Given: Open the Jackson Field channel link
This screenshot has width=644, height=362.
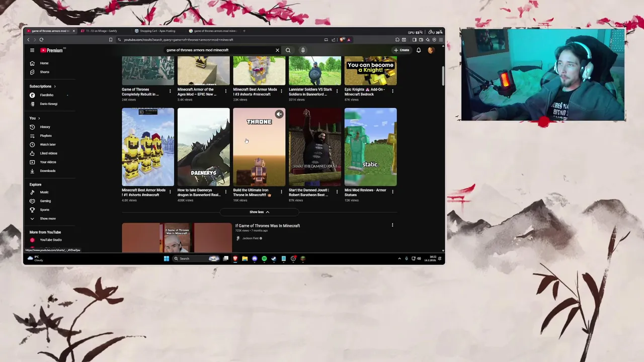Looking at the screenshot, I should pyautogui.click(x=251, y=238).
